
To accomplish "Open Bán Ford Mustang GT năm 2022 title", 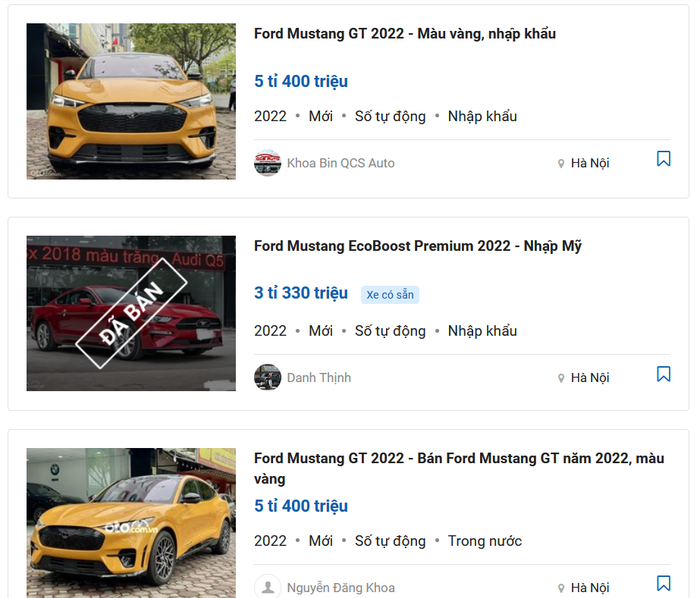I will point(459,468).
